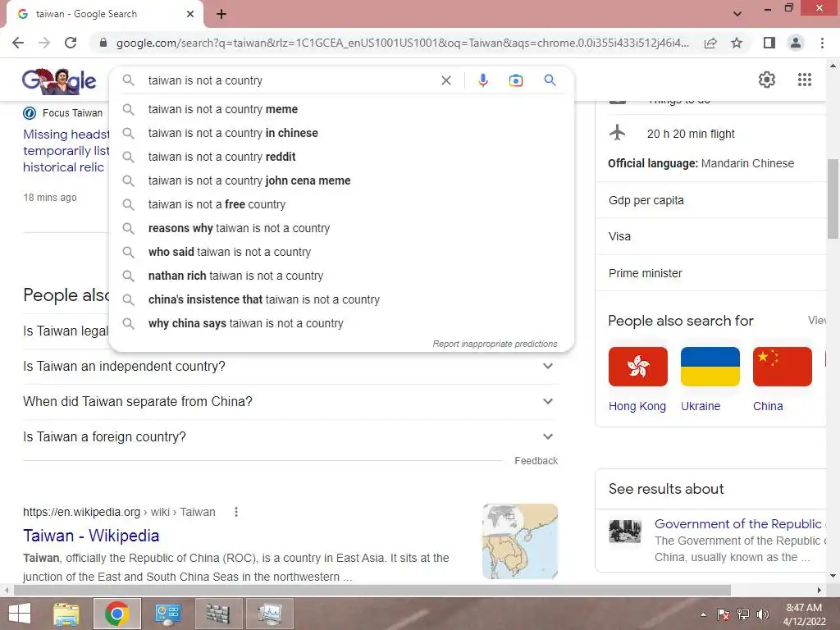Screen dimensions: 840x630
Task: Bookmark this page with the star icon
Action: click(737, 43)
